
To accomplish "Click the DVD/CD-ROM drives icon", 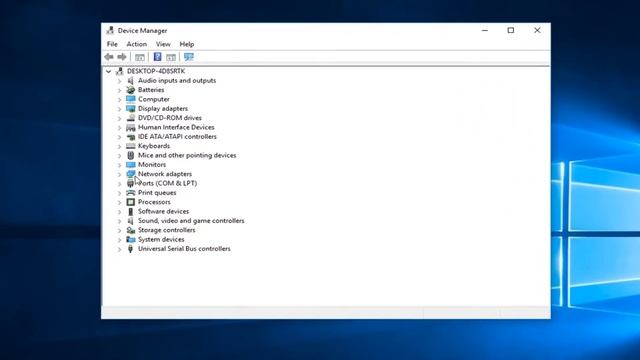I will tap(131, 118).
